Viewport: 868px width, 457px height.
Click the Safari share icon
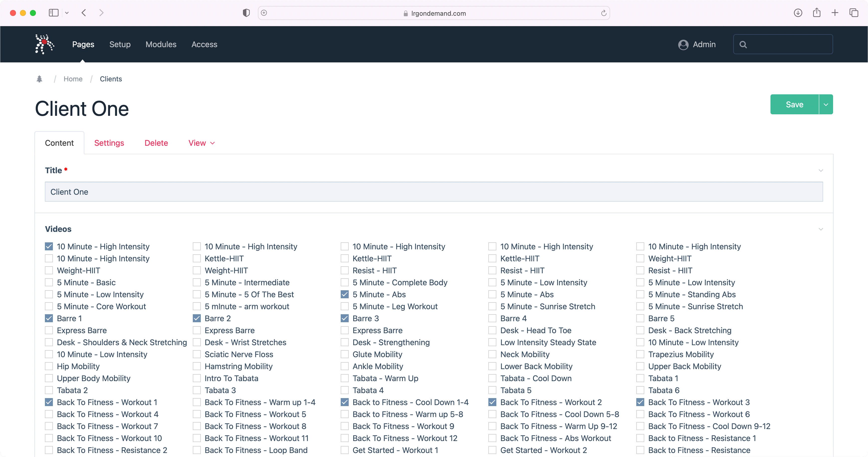point(816,13)
